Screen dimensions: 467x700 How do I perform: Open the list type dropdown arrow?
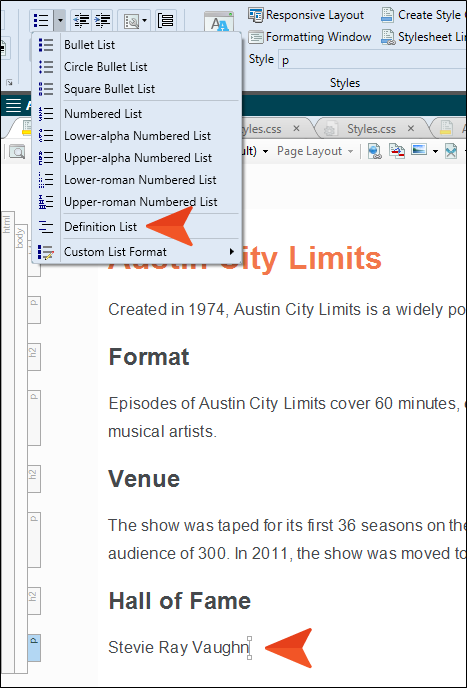(60, 21)
